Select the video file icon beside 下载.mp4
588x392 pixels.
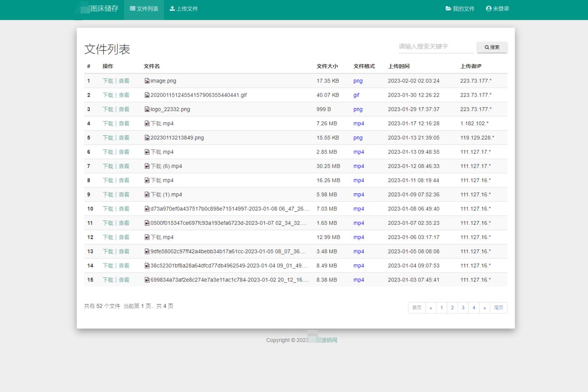(x=147, y=123)
